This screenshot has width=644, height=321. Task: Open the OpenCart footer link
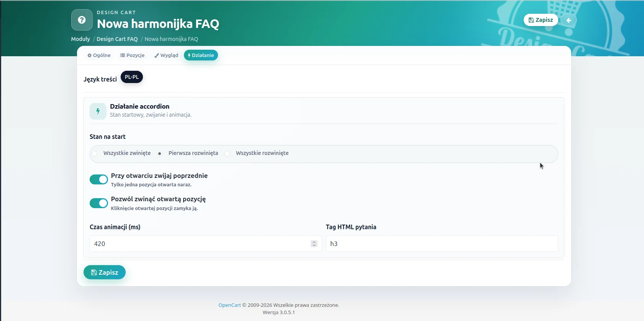pos(229,305)
